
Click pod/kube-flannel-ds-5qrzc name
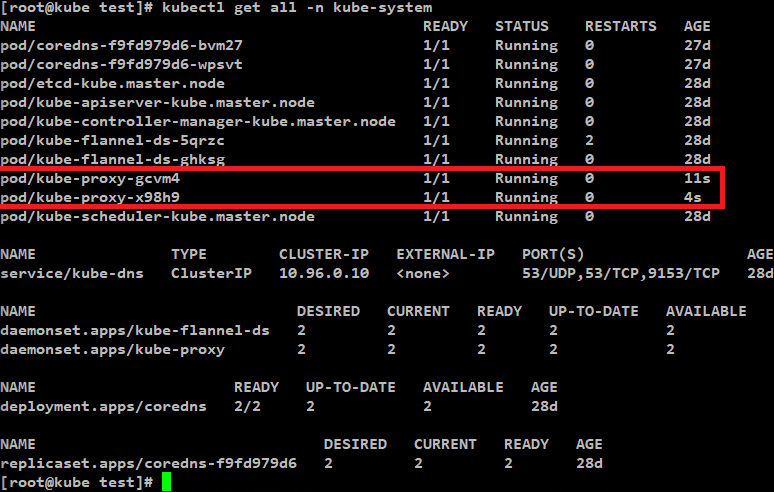point(113,141)
